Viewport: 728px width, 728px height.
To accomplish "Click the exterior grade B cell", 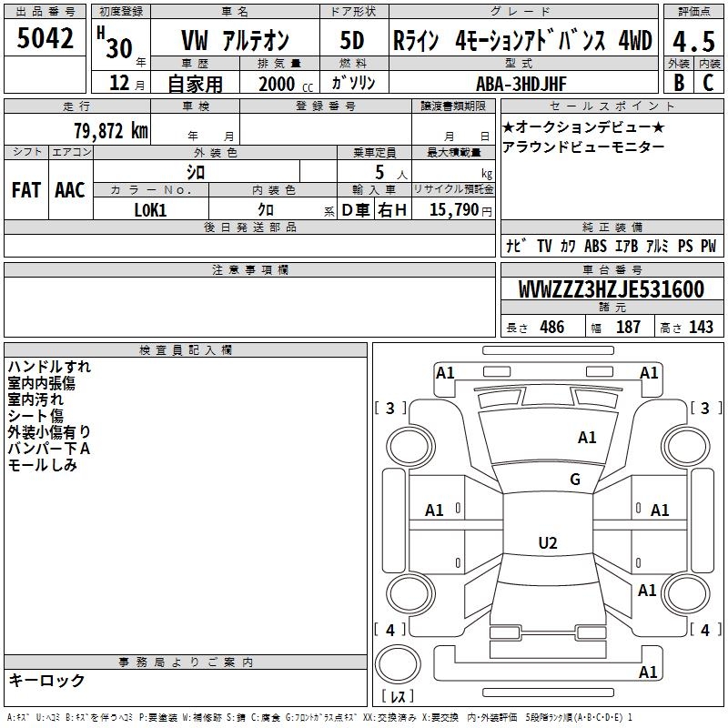I will (678, 82).
